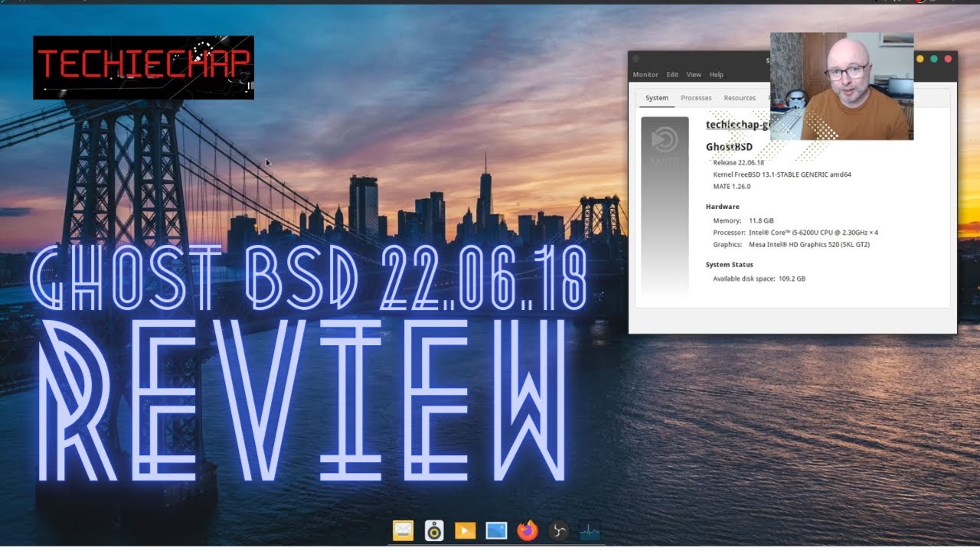This screenshot has height=551, width=980.
Task: Open the Help menu in System Monitor
Action: 716,75
